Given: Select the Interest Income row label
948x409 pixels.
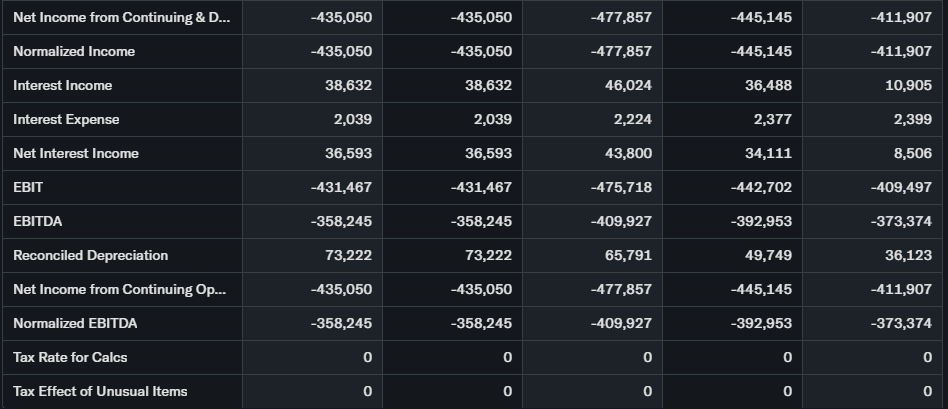Looking at the screenshot, I should 63,86.
